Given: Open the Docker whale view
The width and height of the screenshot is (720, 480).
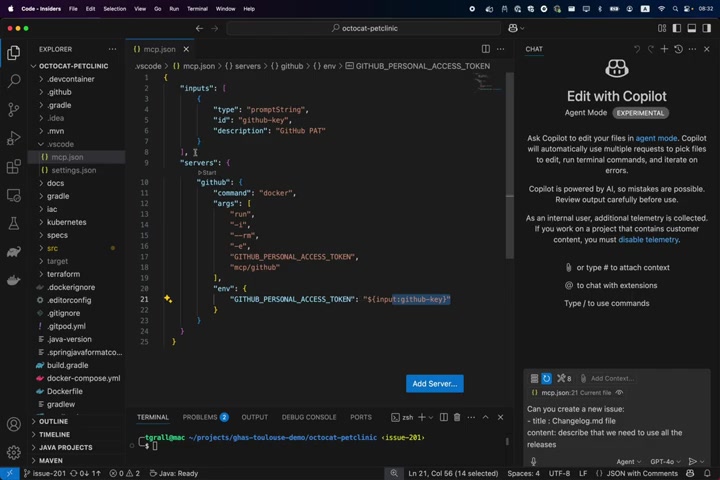Looking at the screenshot, I should pyautogui.click(x=13, y=280).
